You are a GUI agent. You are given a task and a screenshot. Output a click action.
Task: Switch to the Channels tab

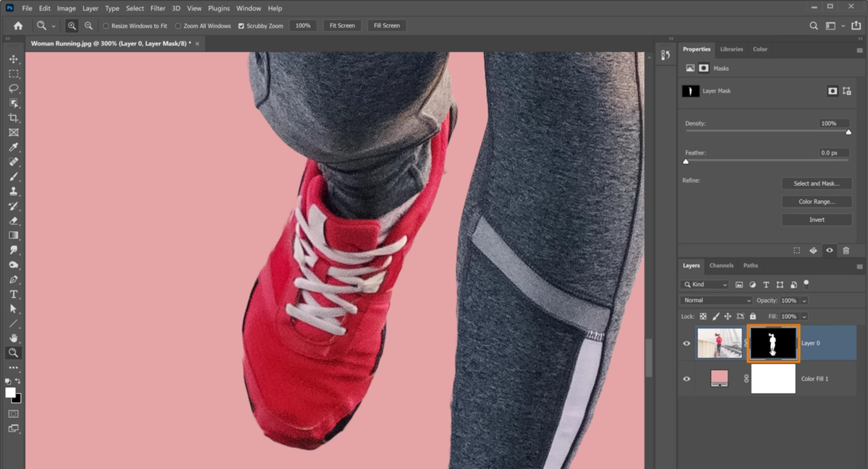[721, 265]
